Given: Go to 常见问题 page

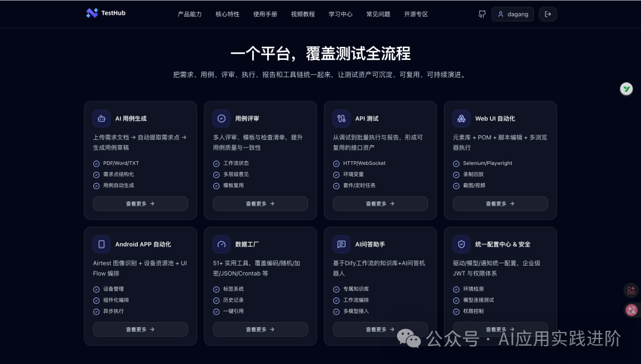Looking at the screenshot, I should coord(378,14).
